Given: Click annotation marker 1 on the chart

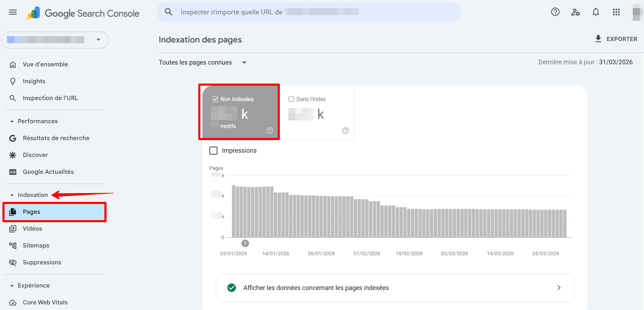Looking at the screenshot, I should click(245, 243).
